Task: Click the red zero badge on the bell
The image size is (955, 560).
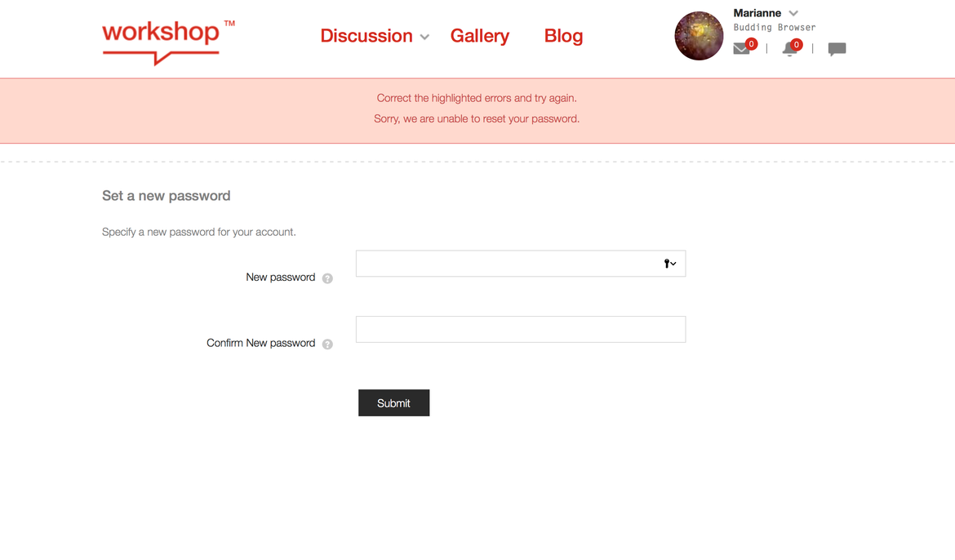Action: tap(797, 44)
